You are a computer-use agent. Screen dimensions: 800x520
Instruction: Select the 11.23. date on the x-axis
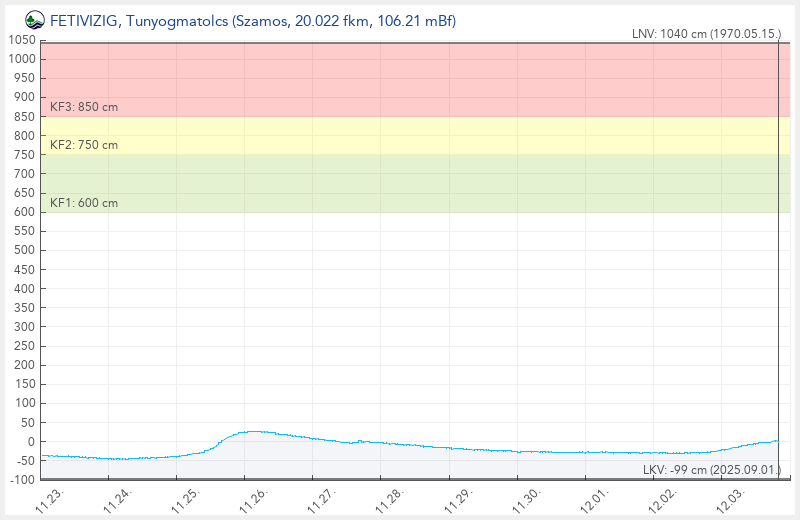(52, 498)
